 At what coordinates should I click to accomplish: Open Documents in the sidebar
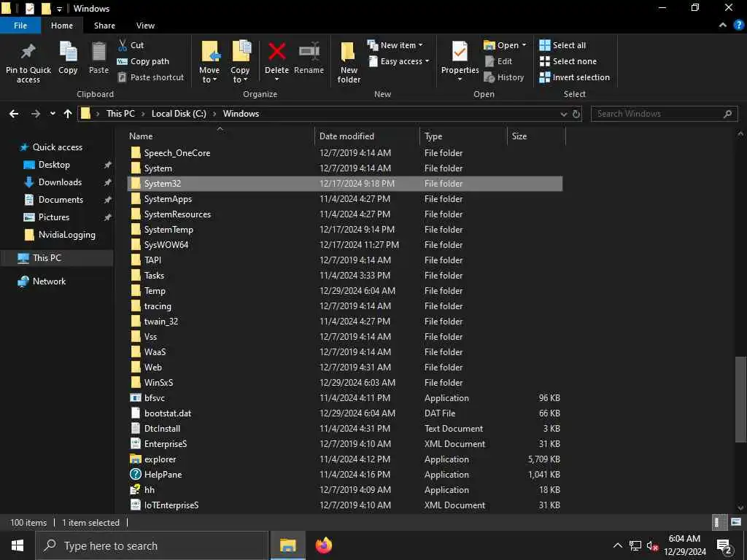tap(61, 200)
